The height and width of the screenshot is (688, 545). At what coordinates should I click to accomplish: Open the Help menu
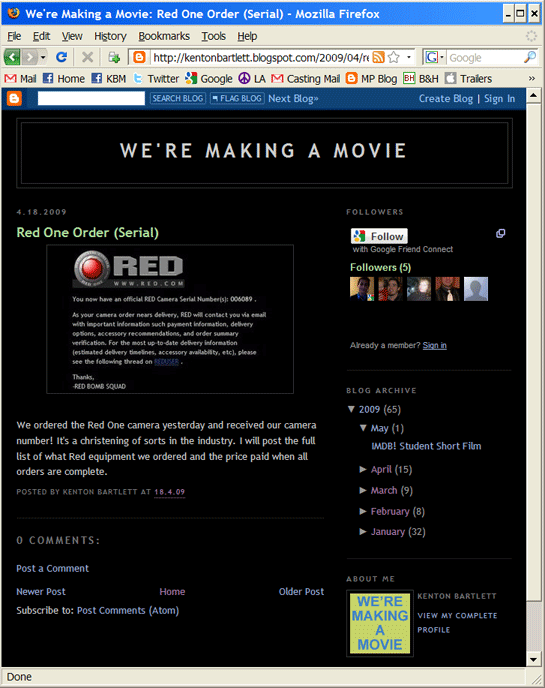point(247,36)
